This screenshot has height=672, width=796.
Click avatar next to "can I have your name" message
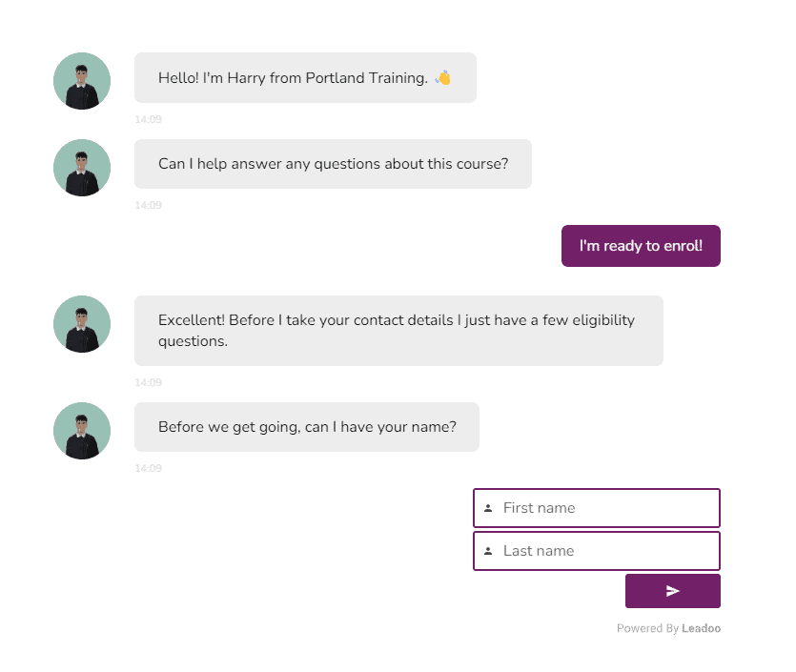click(x=82, y=431)
